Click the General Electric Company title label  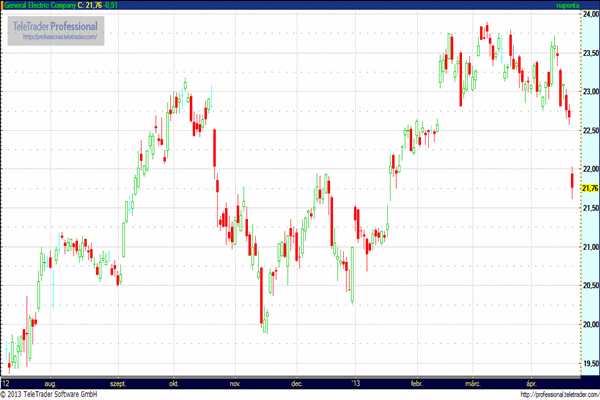(x=47, y=5)
